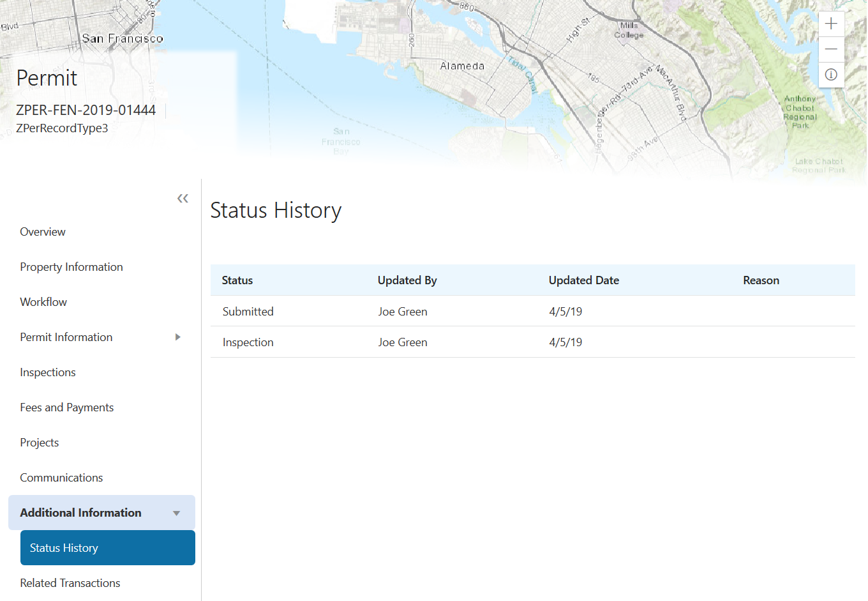Select Status History submenu item
868x601 pixels.
tap(108, 548)
